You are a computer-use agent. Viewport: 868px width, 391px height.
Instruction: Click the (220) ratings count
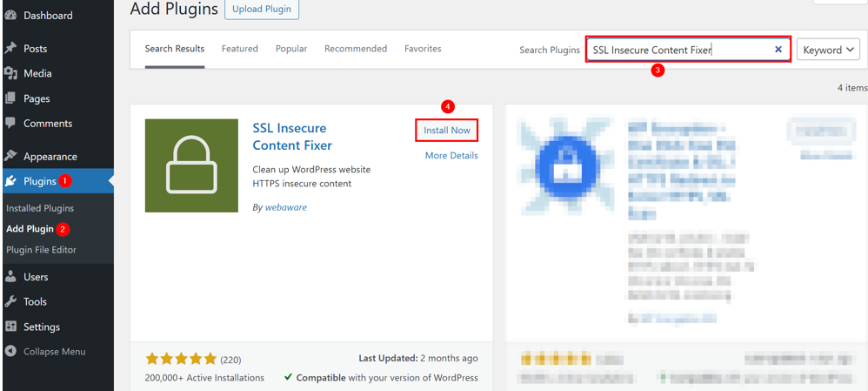[230, 360]
